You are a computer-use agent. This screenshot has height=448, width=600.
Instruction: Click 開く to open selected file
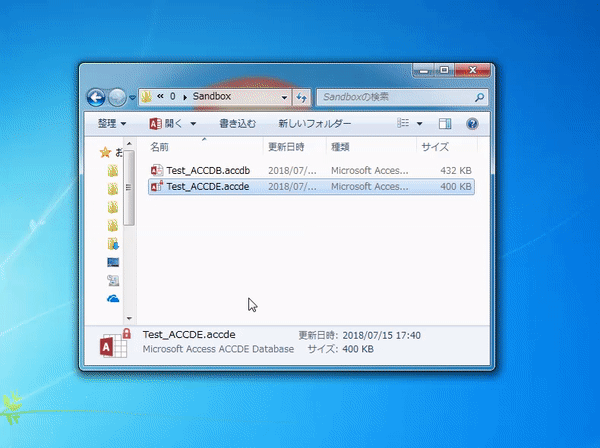point(166,124)
